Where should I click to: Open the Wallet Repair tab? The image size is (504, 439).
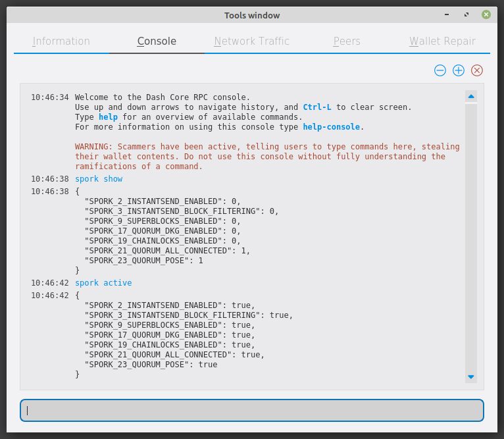442,41
